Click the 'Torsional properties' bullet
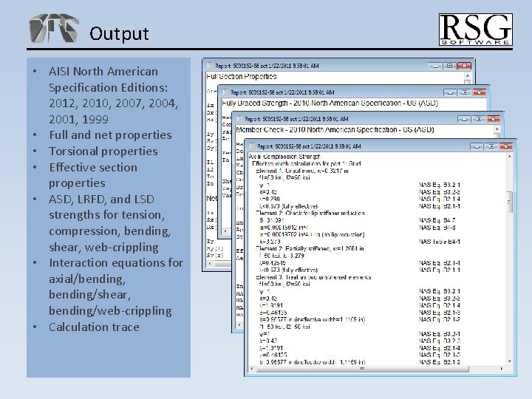The image size is (532, 399). point(103,151)
